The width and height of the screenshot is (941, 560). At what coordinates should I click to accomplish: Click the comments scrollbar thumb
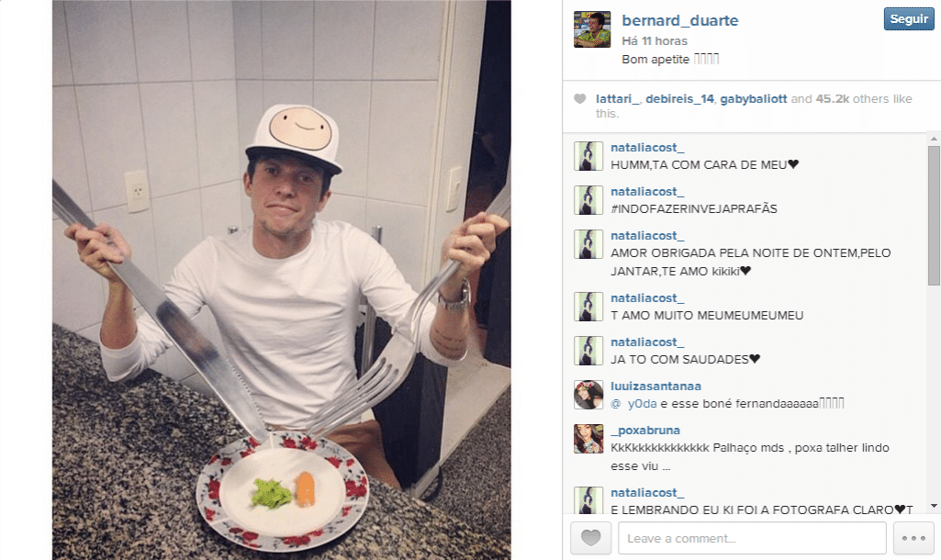(934, 215)
